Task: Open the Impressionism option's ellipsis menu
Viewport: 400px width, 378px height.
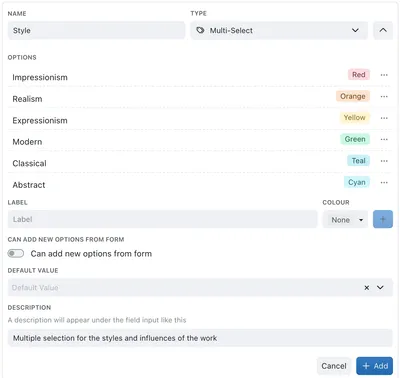Action: click(384, 75)
